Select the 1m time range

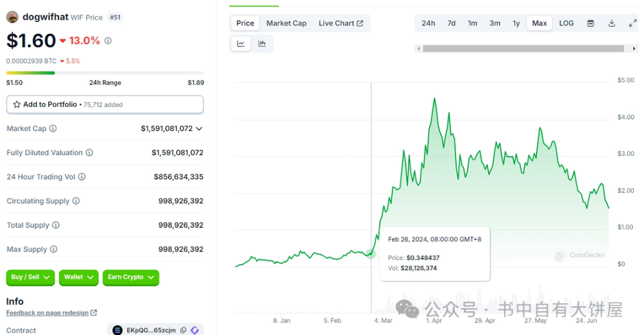[473, 23]
